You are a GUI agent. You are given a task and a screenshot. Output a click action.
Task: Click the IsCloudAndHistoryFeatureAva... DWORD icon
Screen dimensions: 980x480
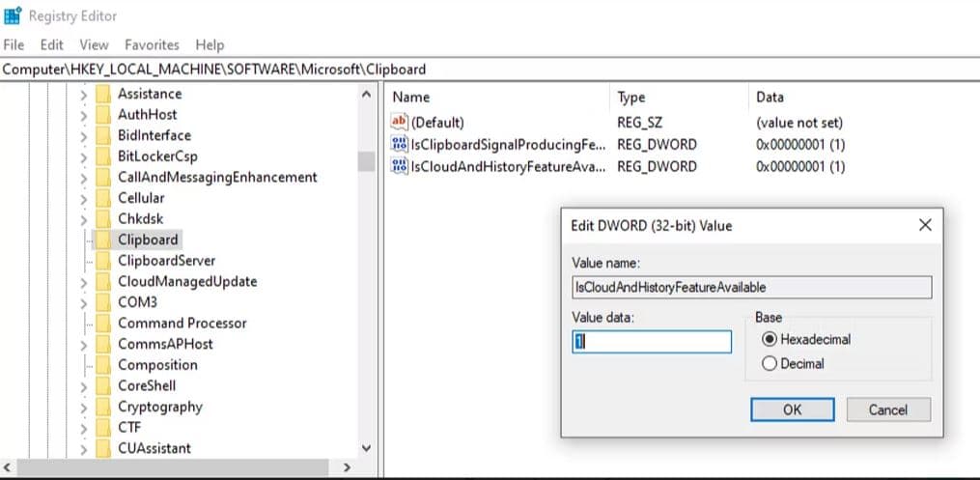coord(399,166)
